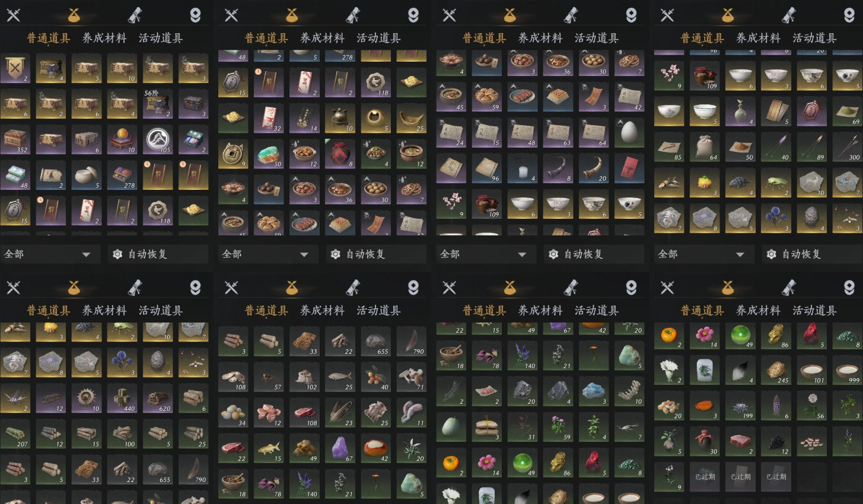The width and height of the screenshot is (863, 504).
Task: Select the arrow bundle with 300 count
Action: 846,147
